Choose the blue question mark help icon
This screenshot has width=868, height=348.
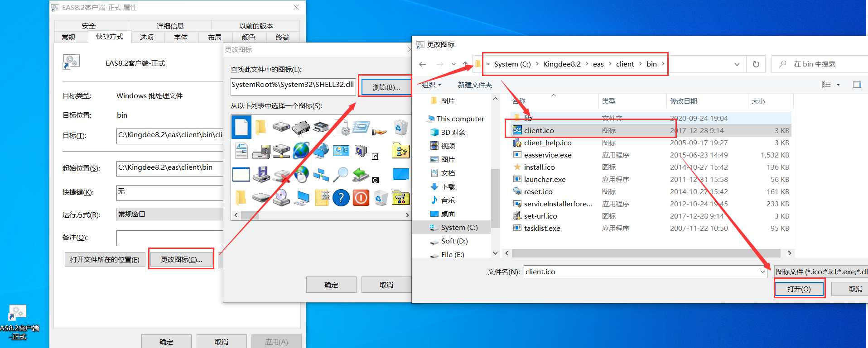click(341, 198)
